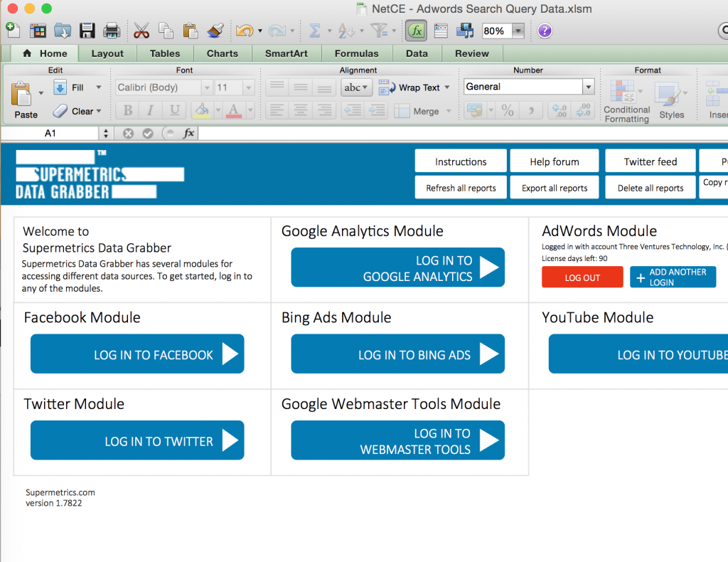728x562 pixels.
Task: Click the Fill down icon
Action: 60,88
